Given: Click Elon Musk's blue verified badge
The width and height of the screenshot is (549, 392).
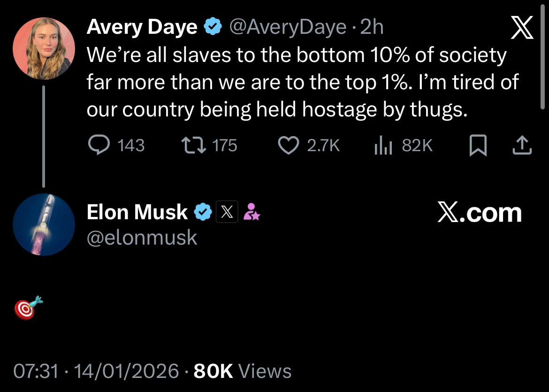Looking at the screenshot, I should click(x=203, y=212).
